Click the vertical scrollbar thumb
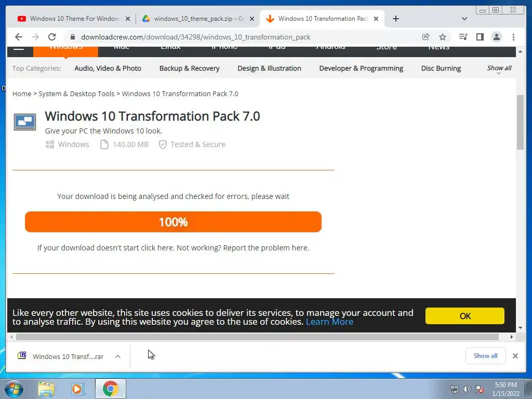Viewport: 532px width, 399px height. pos(521,122)
